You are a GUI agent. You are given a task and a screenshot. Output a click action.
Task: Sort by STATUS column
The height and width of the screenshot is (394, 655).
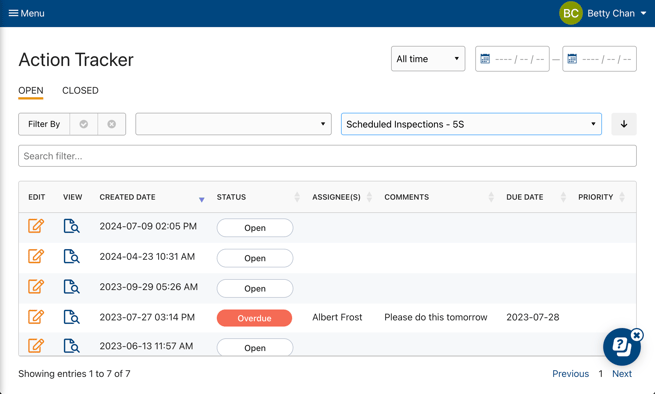click(x=297, y=197)
